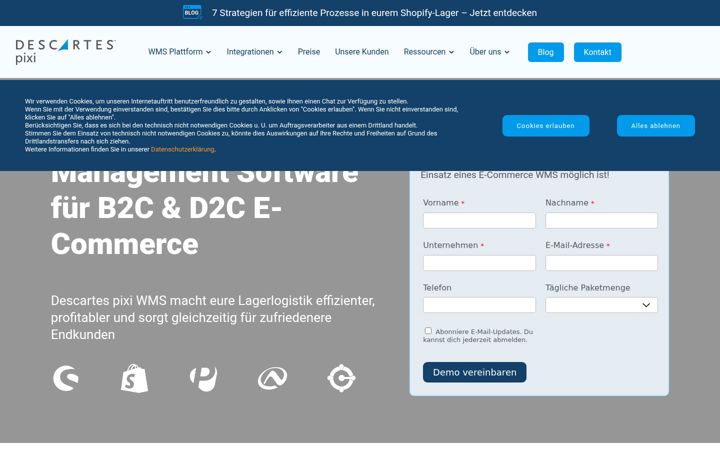The height and width of the screenshot is (450, 720).
Task: Expand the Integrationen menu
Action: 254,52
